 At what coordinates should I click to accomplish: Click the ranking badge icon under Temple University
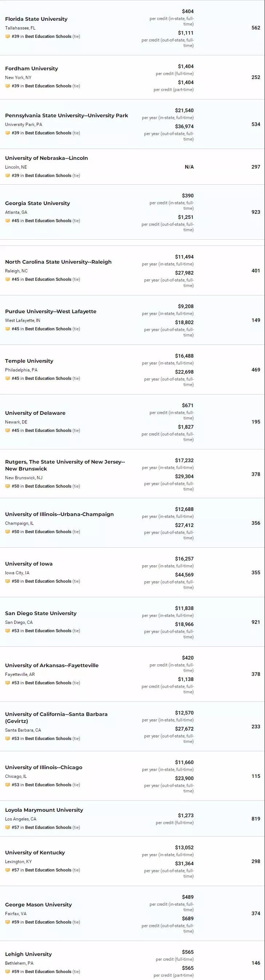8,378
